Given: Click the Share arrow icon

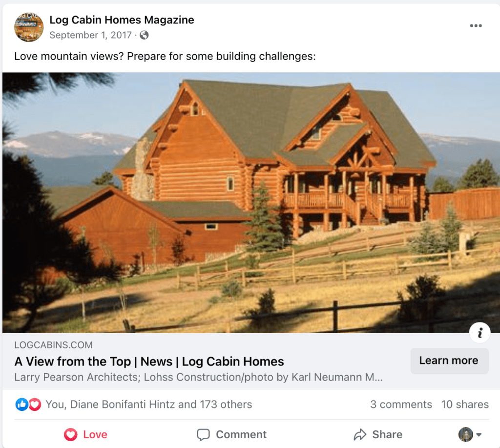Looking at the screenshot, I should [x=360, y=435].
